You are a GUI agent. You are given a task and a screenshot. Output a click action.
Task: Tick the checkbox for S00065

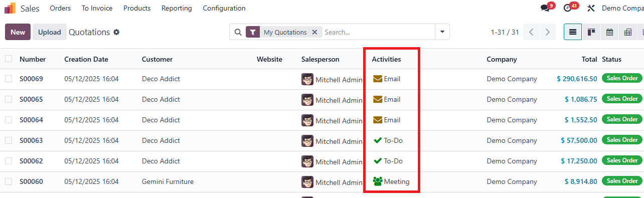click(x=9, y=99)
